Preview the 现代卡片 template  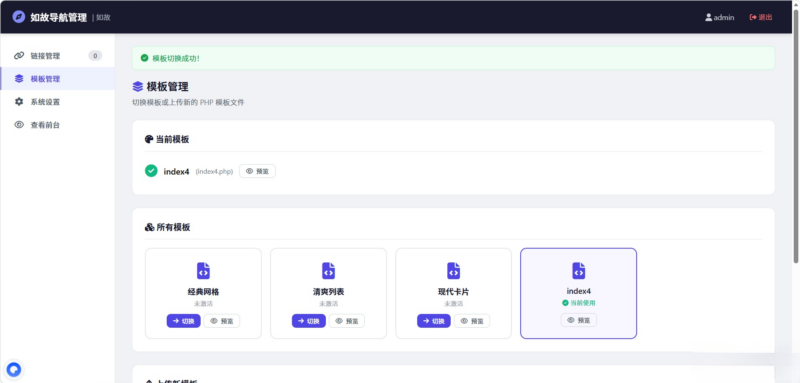(472, 321)
